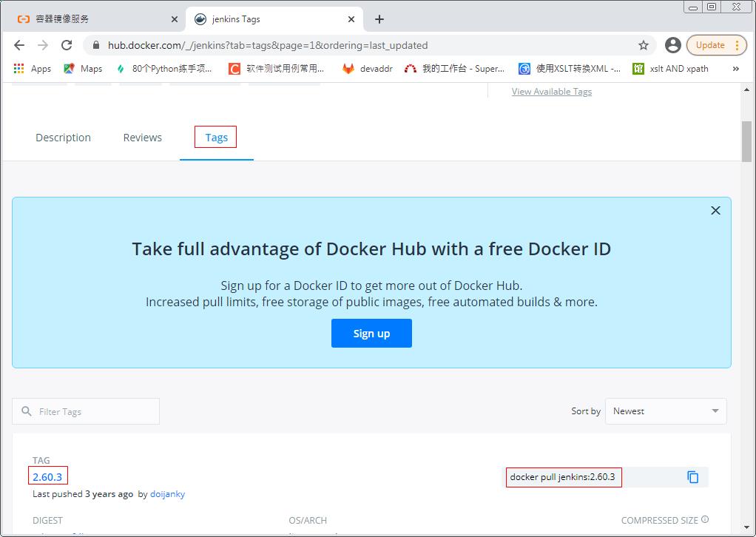
Task: Select the Tags tab
Action: click(216, 138)
